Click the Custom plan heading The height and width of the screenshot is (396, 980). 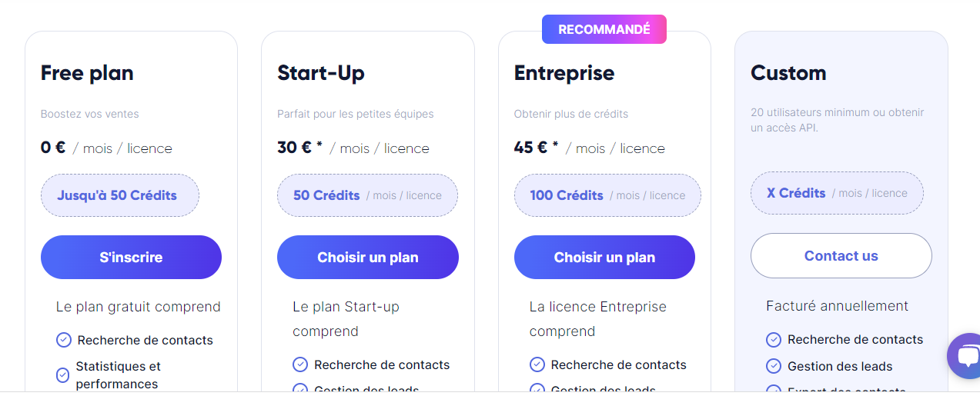(788, 73)
